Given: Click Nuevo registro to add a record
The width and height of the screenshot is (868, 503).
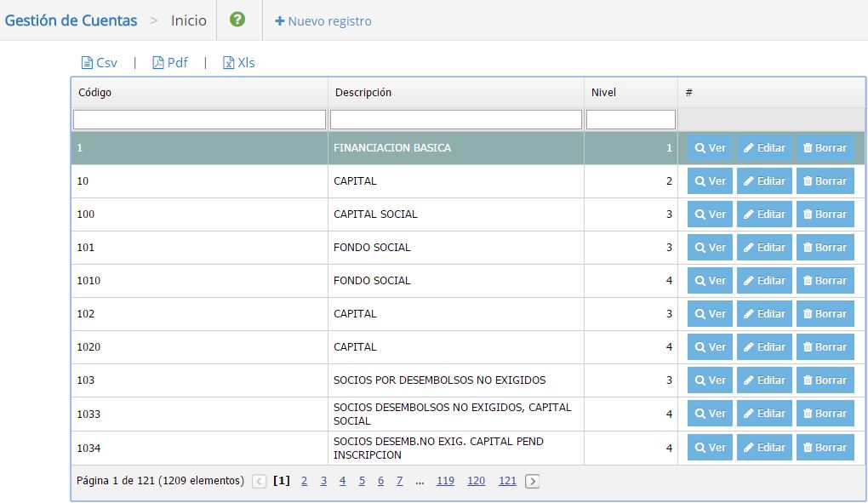Looking at the screenshot, I should tap(323, 21).
